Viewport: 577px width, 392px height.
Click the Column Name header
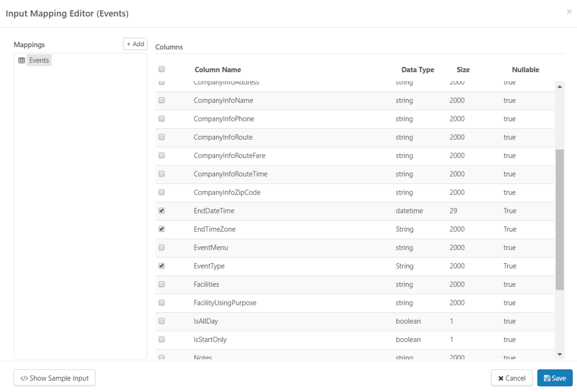tap(218, 70)
